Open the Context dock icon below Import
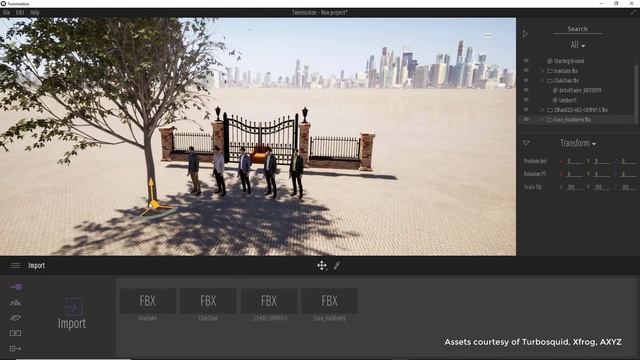This screenshot has height=360, width=640. coord(16,303)
